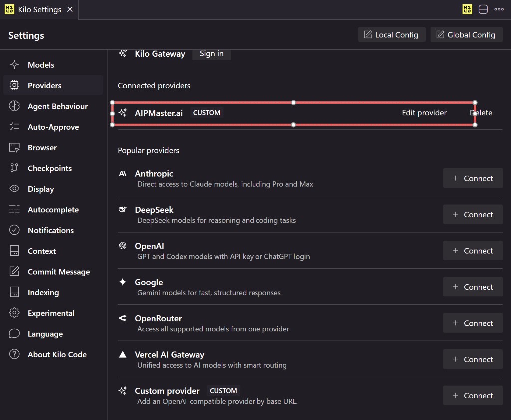The width and height of the screenshot is (511, 420).
Task: Delete the AIPMaster.ai provider
Action: pos(481,113)
